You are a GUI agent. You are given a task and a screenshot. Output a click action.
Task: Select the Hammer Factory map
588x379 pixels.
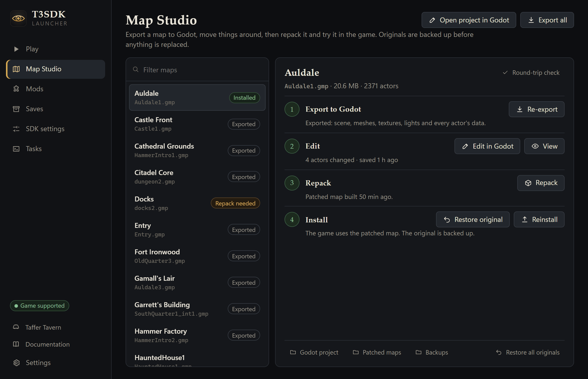(x=197, y=335)
